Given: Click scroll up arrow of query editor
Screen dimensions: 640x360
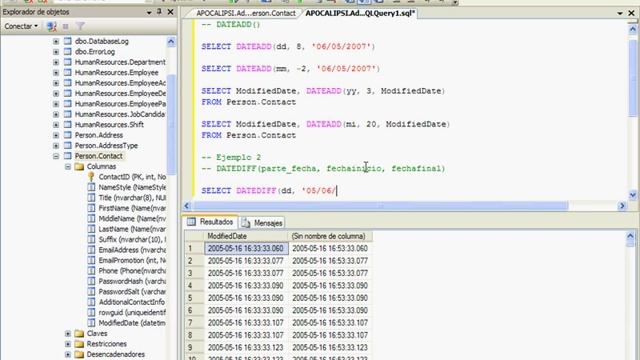Looking at the screenshot, I should [632, 29].
